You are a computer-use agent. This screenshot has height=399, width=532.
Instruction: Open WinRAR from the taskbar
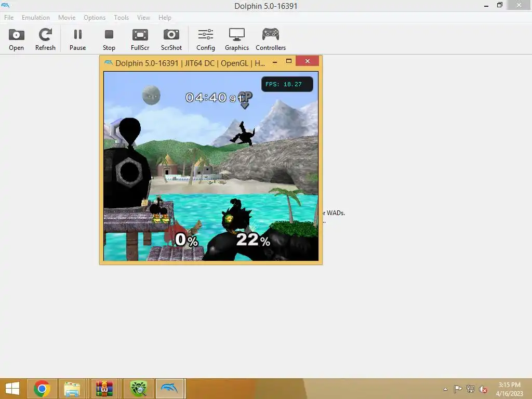click(104, 389)
